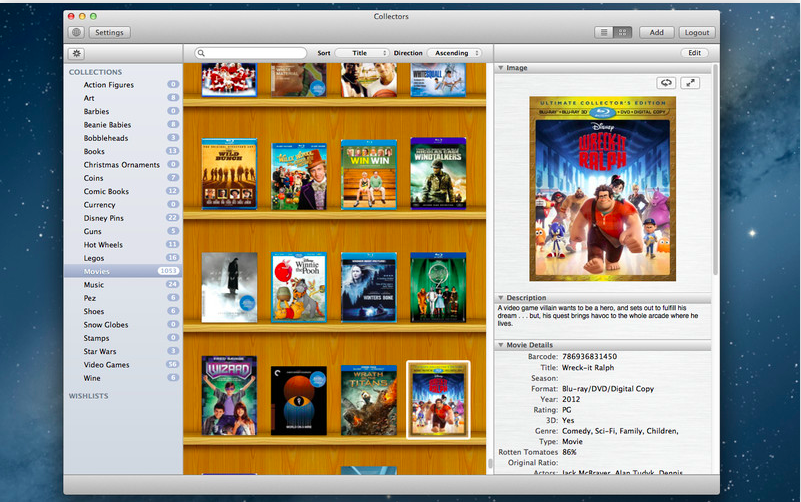The height and width of the screenshot is (502, 801).
Task: Select the Guns collection
Action: click(123, 231)
